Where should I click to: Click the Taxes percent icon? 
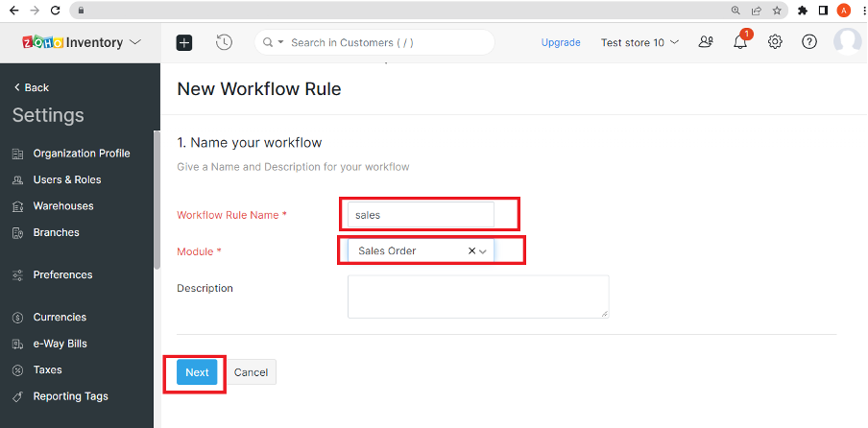point(17,369)
